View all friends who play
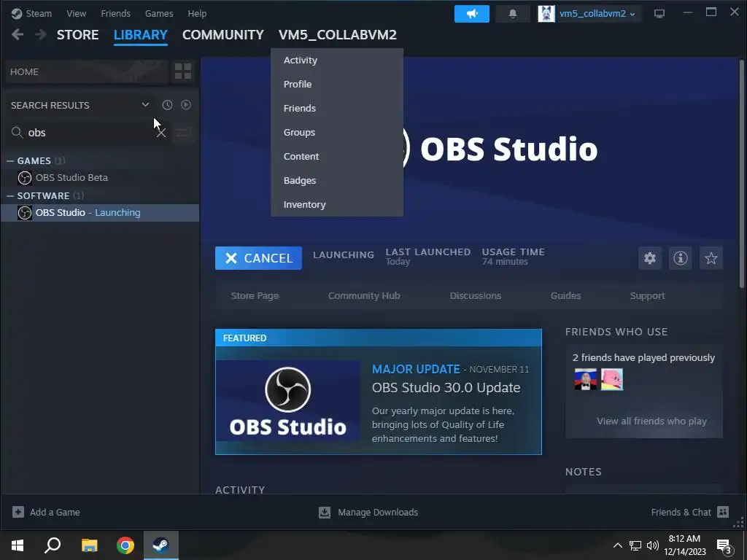747x560 pixels. [651, 421]
